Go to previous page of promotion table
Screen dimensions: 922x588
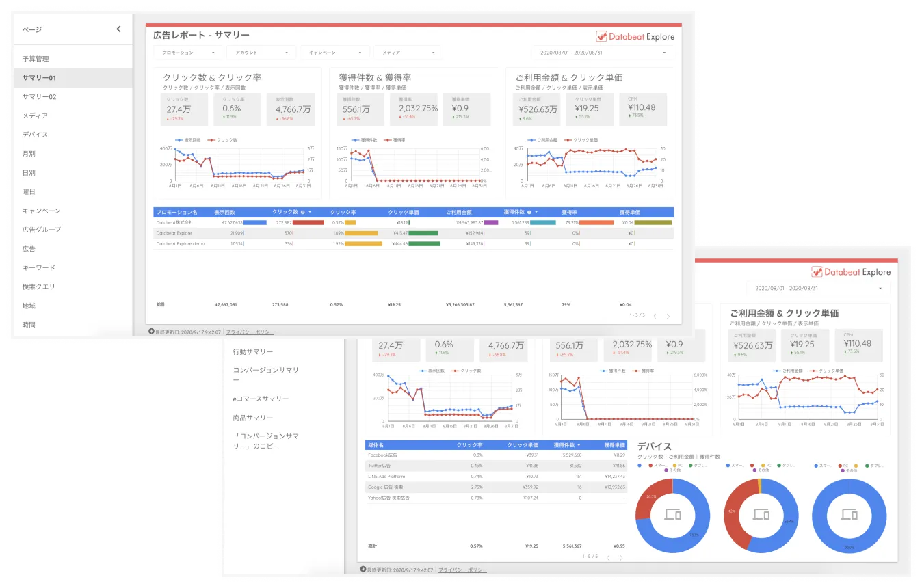pyautogui.click(x=655, y=317)
